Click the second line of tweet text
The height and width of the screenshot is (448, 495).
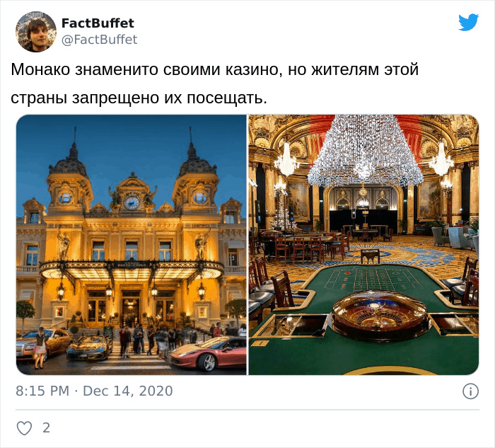(139, 98)
